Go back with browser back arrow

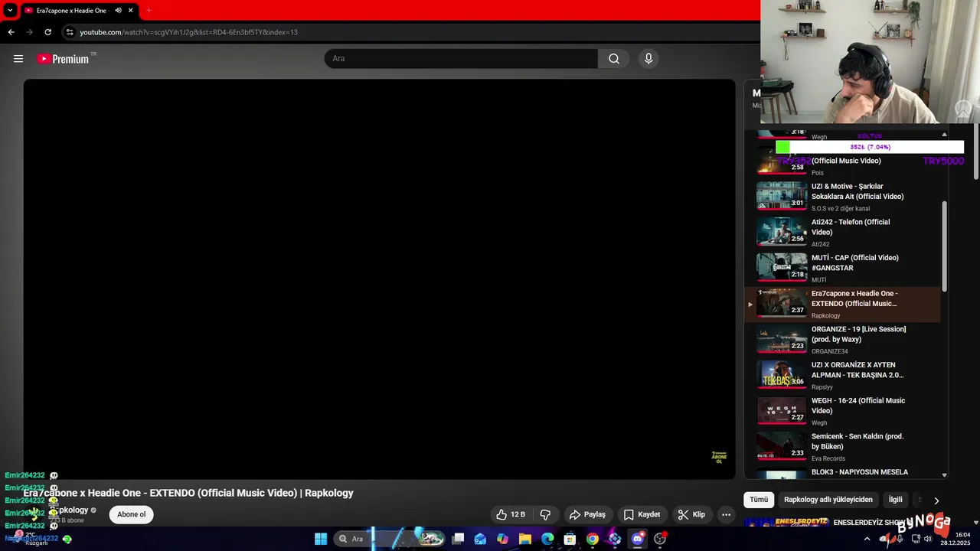(11, 32)
